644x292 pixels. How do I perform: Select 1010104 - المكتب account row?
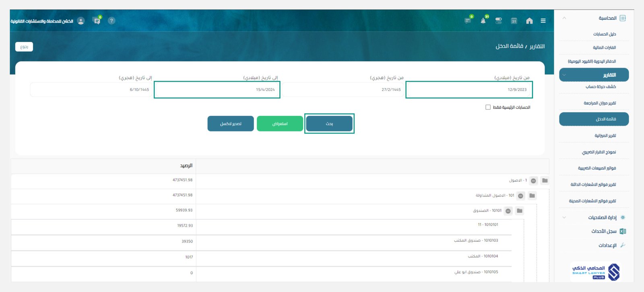tap(483, 256)
